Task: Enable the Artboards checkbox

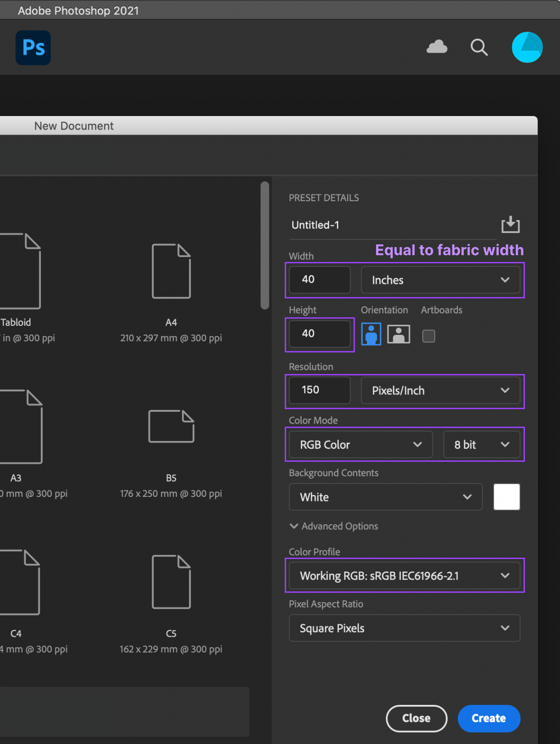Action: [429, 336]
